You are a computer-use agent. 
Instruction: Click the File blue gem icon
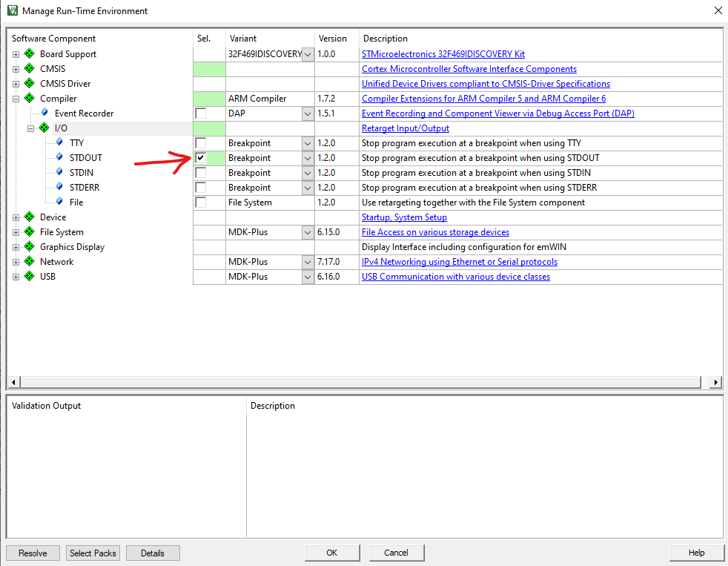point(59,202)
